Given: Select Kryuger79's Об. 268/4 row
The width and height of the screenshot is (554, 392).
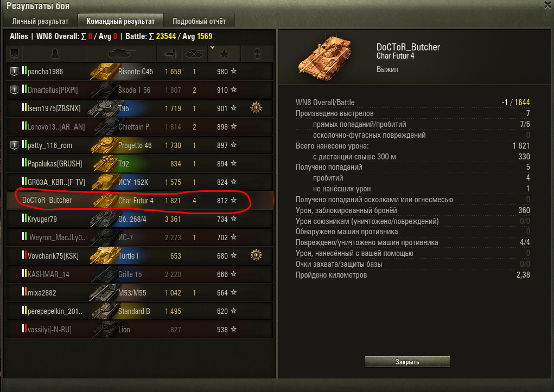Looking at the screenshot, I should tap(139, 219).
